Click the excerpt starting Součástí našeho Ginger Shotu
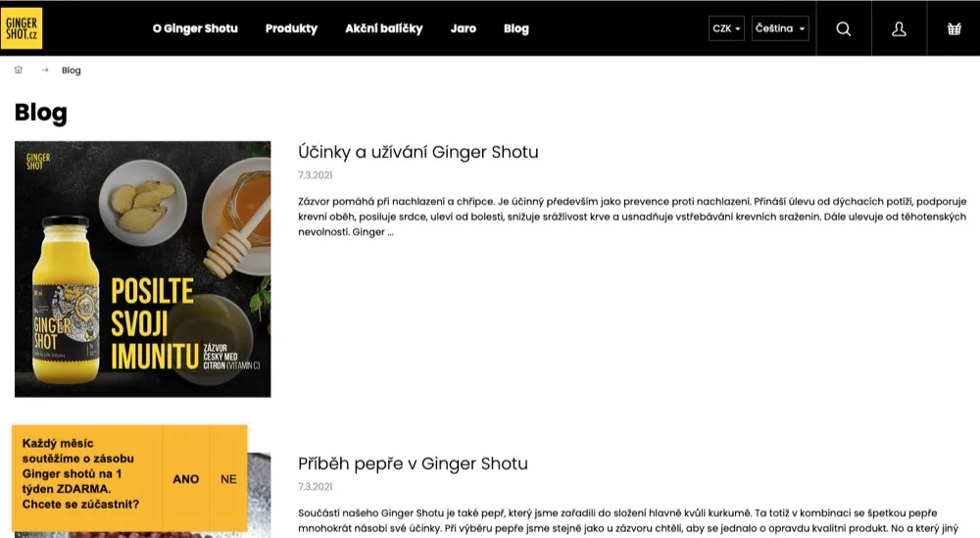 pyautogui.click(x=628, y=520)
